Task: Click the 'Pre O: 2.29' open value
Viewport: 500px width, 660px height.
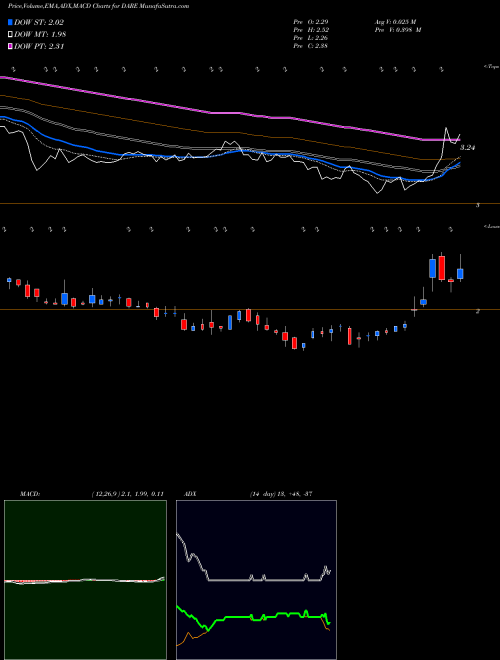Action: coord(311,21)
